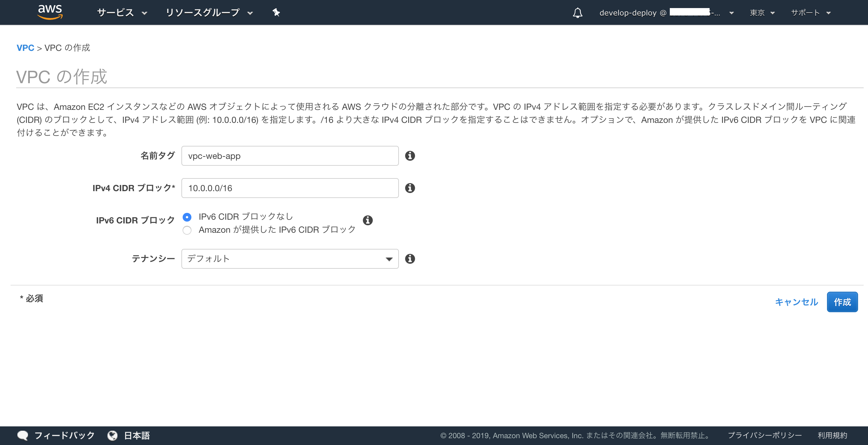
Task: Click the キャンセル link
Action: (796, 302)
